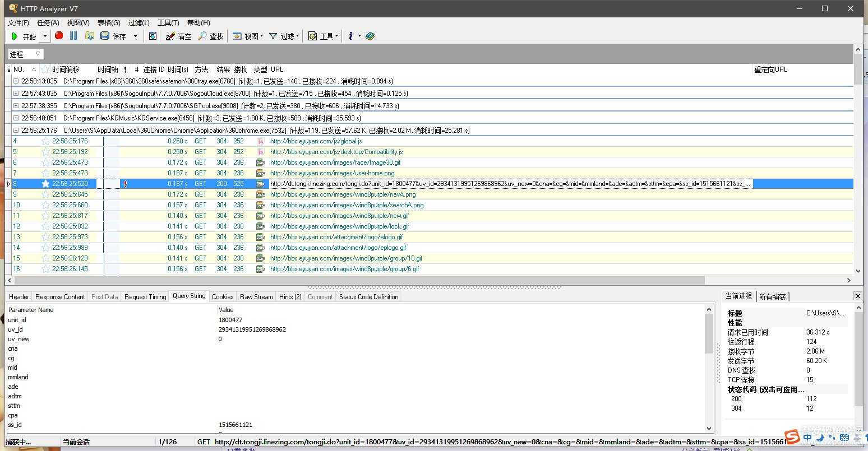The image size is (868, 451).
Task: Toggle the star on request number 15
Action: (x=45, y=258)
